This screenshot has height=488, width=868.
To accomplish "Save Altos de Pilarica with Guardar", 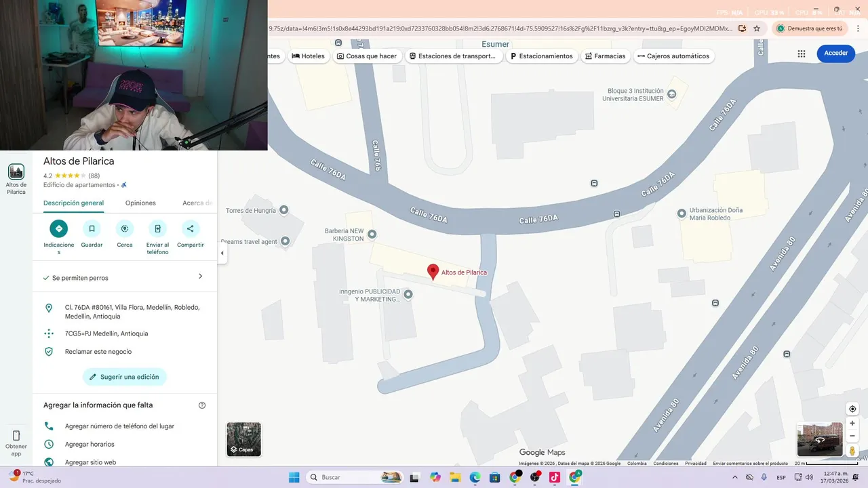I will [92, 228].
